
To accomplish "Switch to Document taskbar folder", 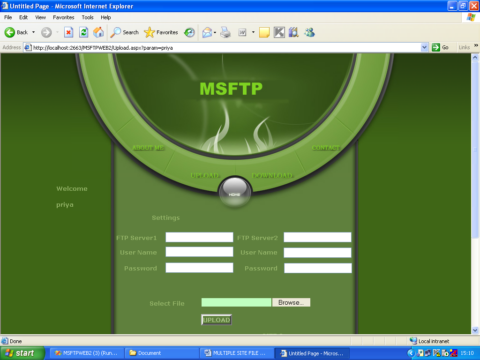I will point(161,353).
